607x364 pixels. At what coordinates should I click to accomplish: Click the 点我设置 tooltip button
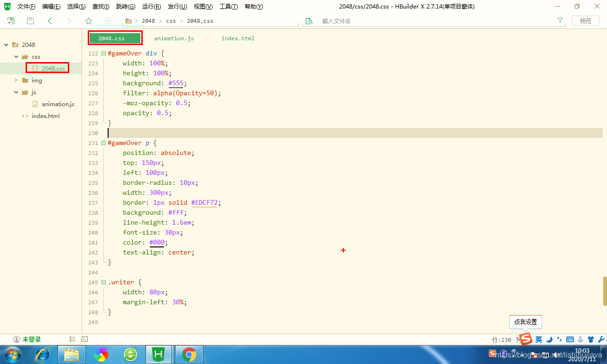click(x=525, y=322)
